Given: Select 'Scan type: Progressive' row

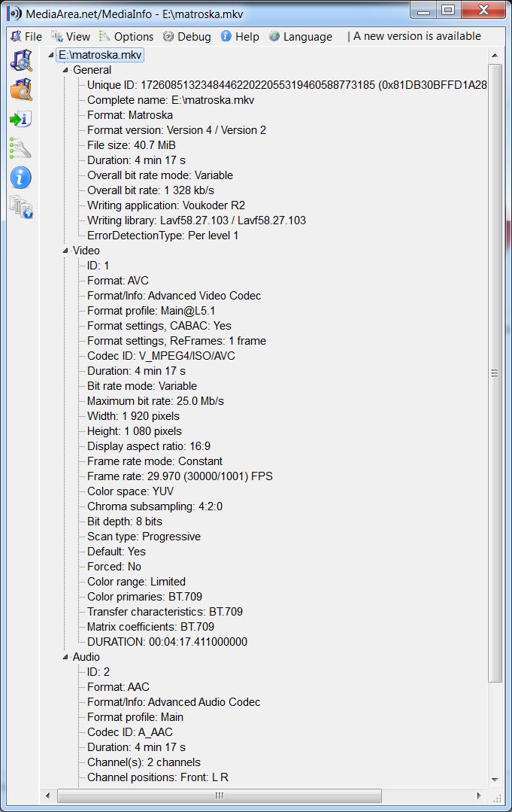Looking at the screenshot, I should [x=144, y=537].
